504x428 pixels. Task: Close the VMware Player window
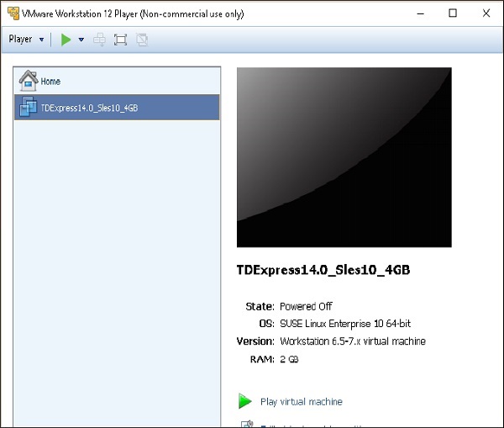486,13
